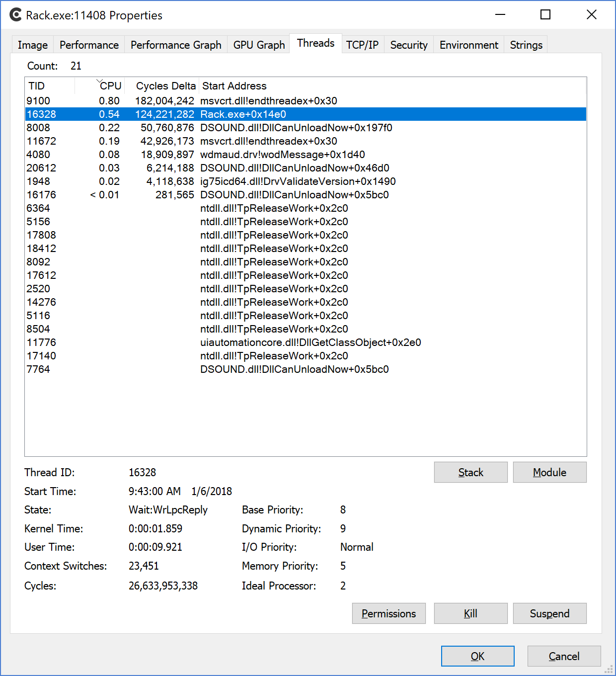This screenshot has width=616, height=676.
Task: Select thread row 9100
Action: (x=306, y=101)
